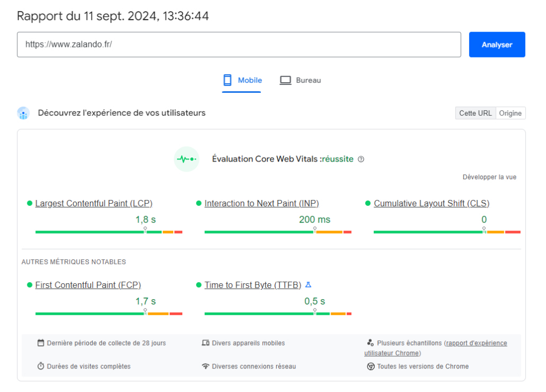Click the mobile devices icon
This screenshot has width=546, height=392.
pos(205,343)
